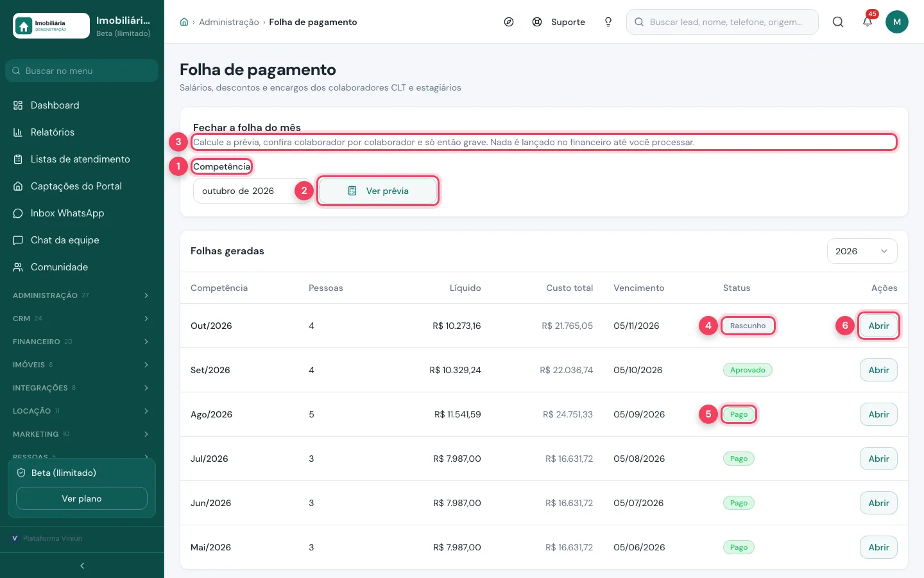
Task: Open the Jul/2026 payroll with Abrir
Action: point(878,459)
